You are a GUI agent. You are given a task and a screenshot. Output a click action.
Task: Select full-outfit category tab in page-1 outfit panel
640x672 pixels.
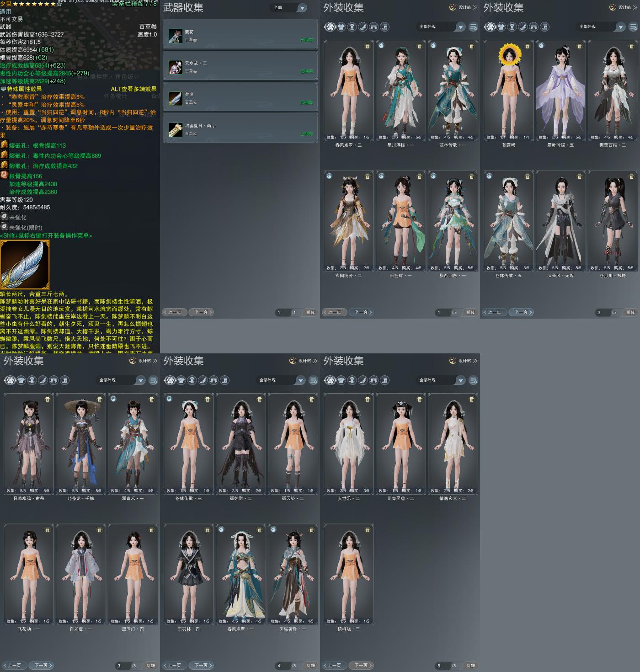(x=330, y=27)
